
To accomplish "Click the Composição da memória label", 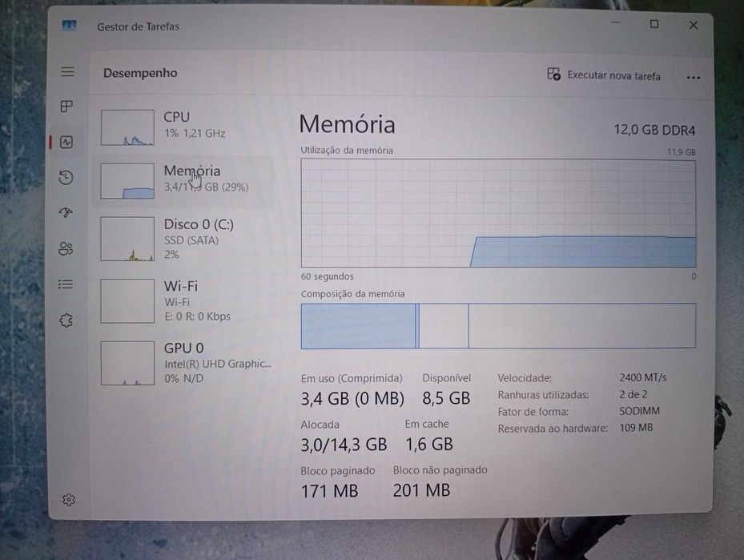I will pyautogui.click(x=353, y=294).
